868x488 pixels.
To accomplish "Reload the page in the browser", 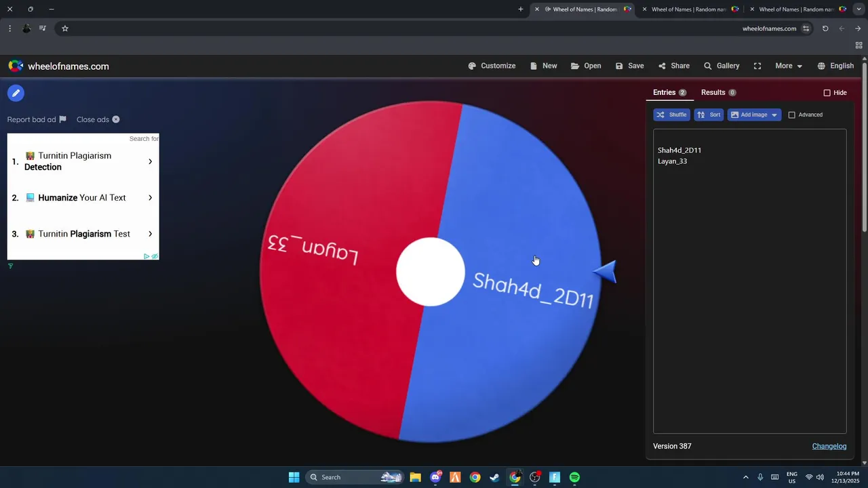I will pos(825,28).
